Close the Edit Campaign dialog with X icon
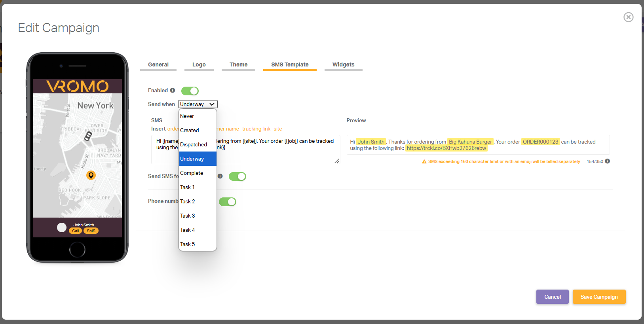 pos(628,17)
